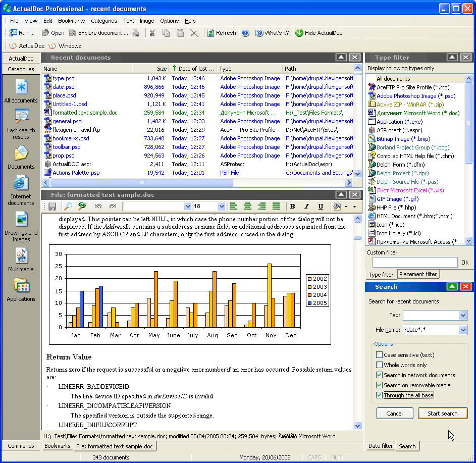The height and width of the screenshot is (463, 476).
Task: Uncheck Search on removable media
Action: (x=380, y=385)
